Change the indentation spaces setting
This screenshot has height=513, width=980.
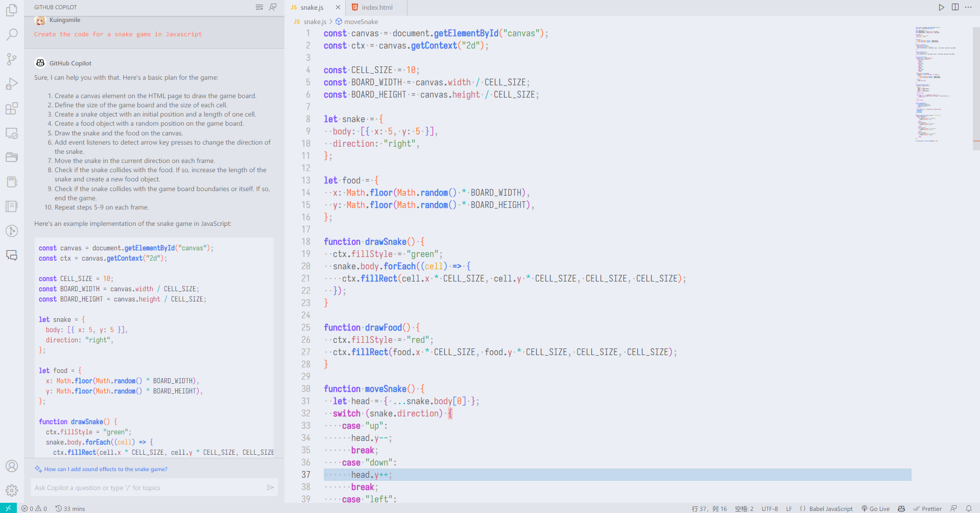[x=744, y=508]
